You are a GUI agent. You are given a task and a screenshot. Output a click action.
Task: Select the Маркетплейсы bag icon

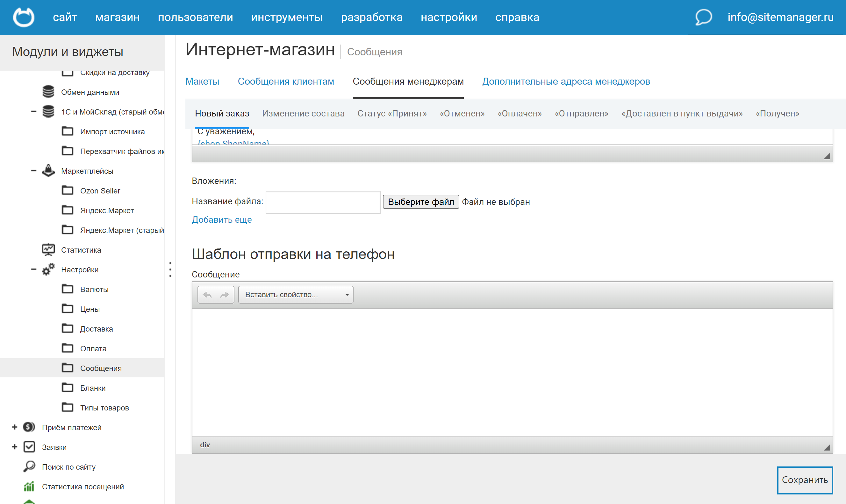pyautogui.click(x=48, y=171)
